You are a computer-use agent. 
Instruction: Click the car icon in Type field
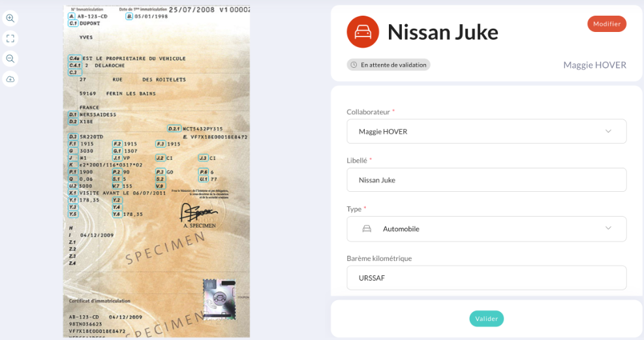point(367,228)
